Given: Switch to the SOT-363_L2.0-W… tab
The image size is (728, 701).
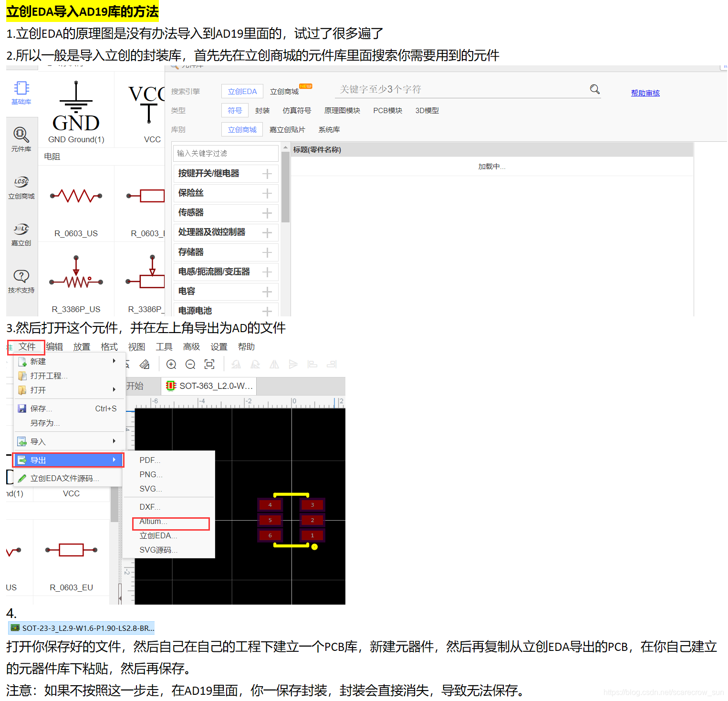Looking at the screenshot, I should (x=209, y=386).
